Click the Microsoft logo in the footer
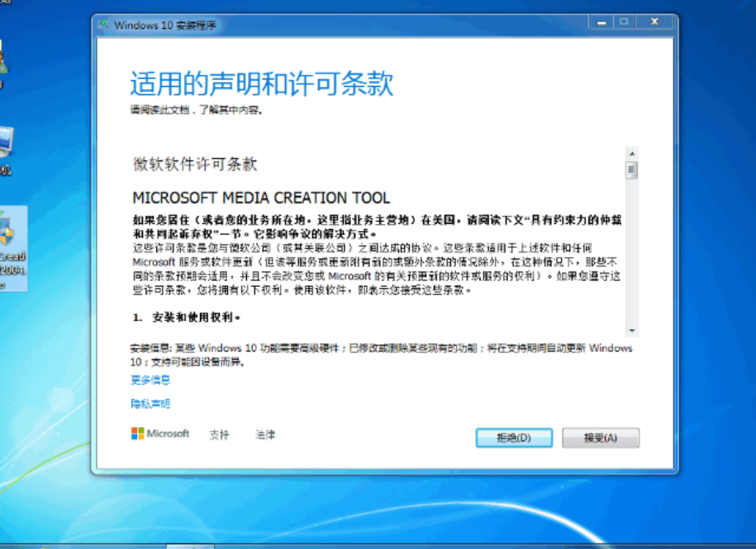This screenshot has height=549, width=756. [160, 434]
